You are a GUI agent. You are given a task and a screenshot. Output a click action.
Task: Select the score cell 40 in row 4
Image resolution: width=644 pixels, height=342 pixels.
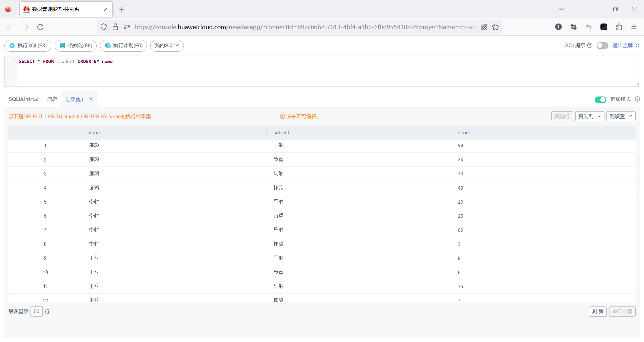click(x=543, y=188)
